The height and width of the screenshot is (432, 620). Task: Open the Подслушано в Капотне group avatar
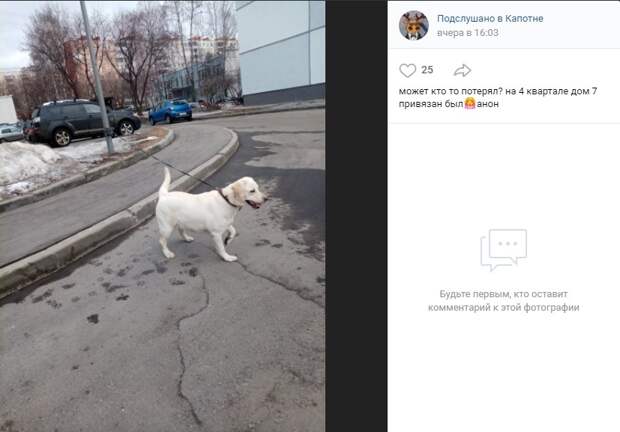click(414, 25)
